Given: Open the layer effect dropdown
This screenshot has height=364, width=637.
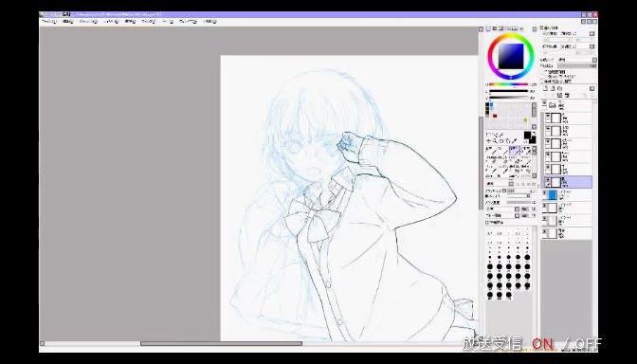Looking at the screenshot, I should click(x=591, y=46).
